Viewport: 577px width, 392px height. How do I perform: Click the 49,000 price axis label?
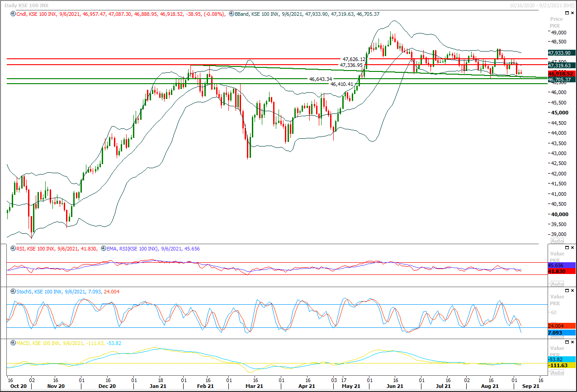tap(558, 33)
